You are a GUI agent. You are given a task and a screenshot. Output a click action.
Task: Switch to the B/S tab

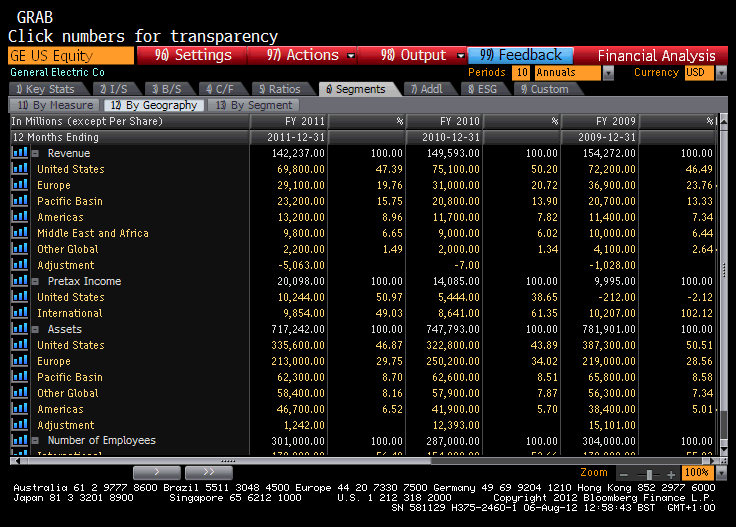click(169, 89)
